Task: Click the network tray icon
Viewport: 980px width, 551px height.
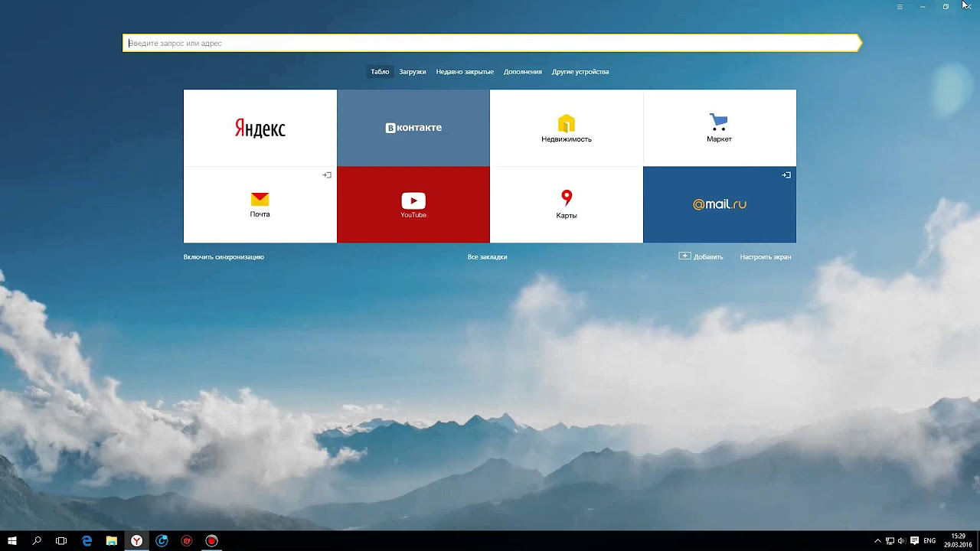Action: click(x=890, y=541)
